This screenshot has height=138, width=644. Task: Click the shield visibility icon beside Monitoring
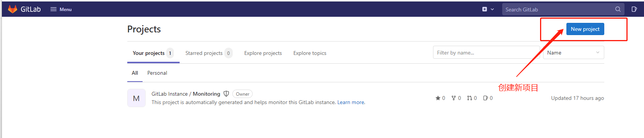point(226,94)
